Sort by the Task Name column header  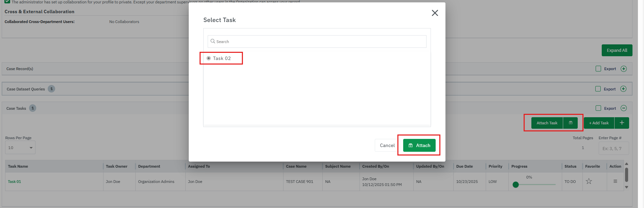click(x=18, y=166)
